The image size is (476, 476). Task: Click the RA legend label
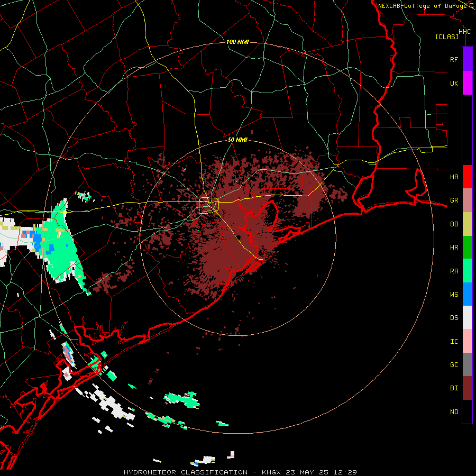click(454, 271)
